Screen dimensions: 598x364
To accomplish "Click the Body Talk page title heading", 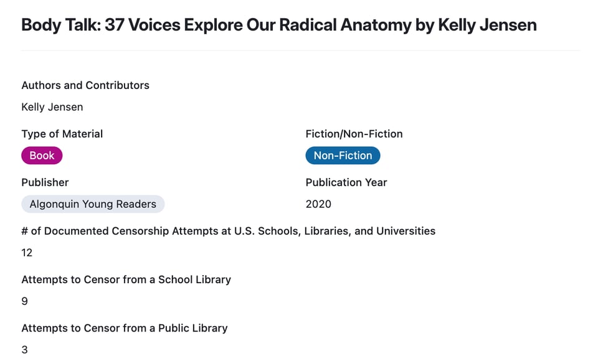I will 278,25.
